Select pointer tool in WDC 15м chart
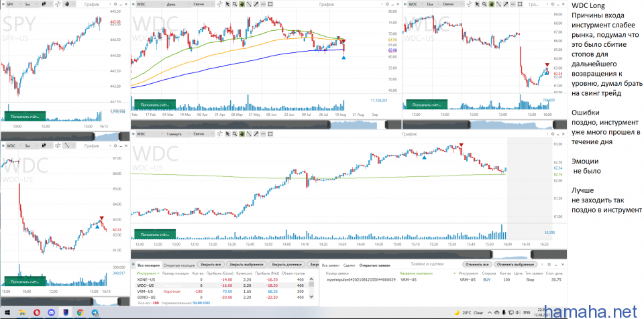This screenshot has width=644, height=319. tap(478, 4)
